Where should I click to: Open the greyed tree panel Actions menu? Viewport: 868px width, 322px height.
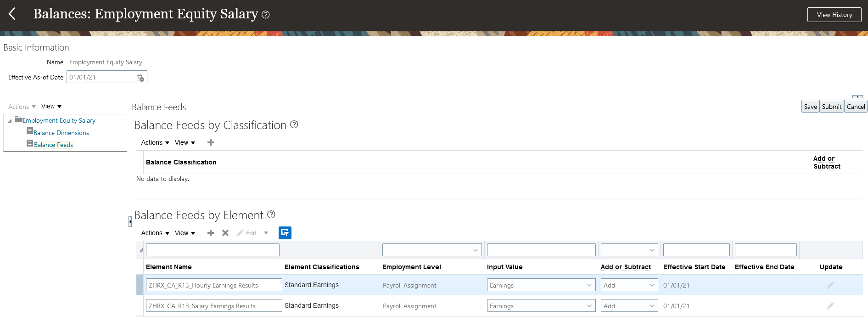tap(22, 107)
